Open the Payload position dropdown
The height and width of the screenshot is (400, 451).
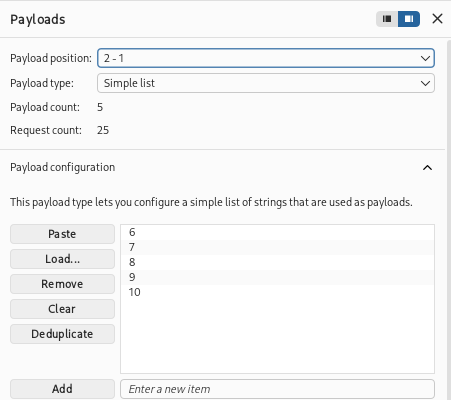point(266,58)
